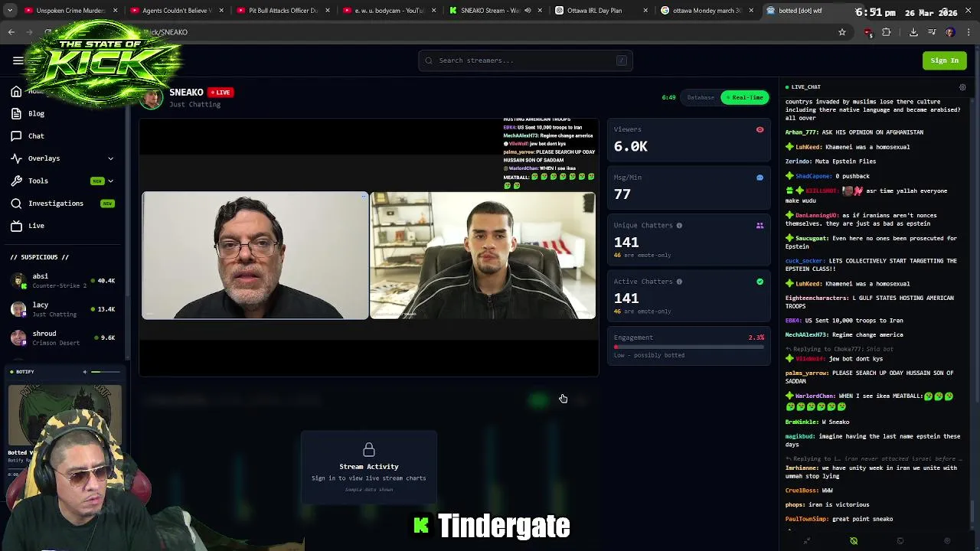The height and width of the screenshot is (551, 980).
Task: Click the Msg/Min chat bubble icon
Action: tap(759, 178)
